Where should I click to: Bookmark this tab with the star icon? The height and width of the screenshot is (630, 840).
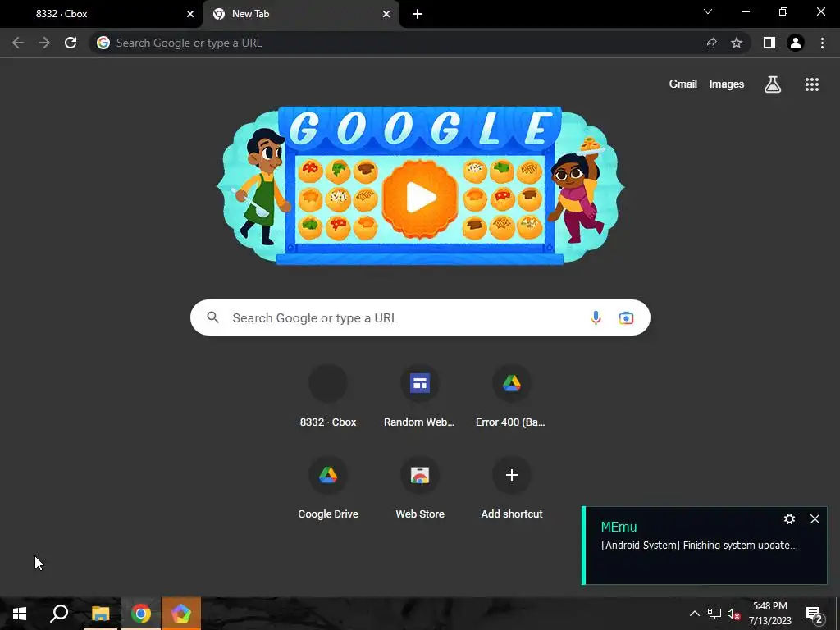point(737,43)
